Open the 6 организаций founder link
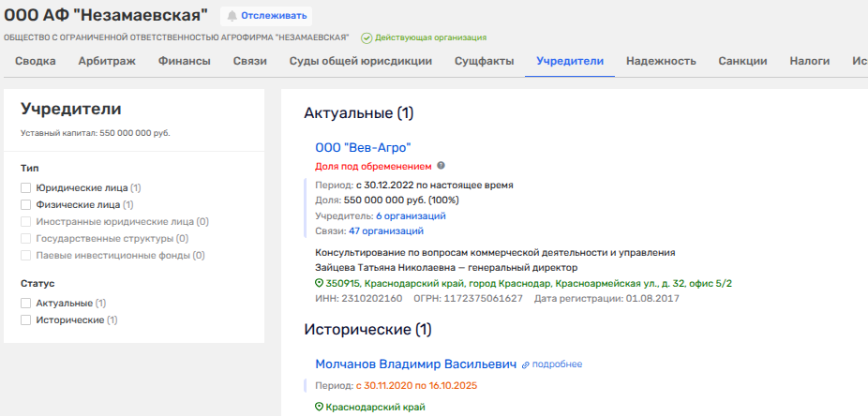Screen dimensions: 868x416 (x=404, y=215)
